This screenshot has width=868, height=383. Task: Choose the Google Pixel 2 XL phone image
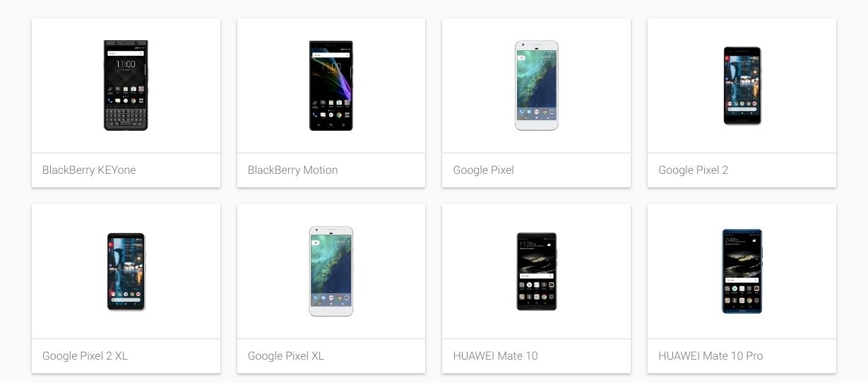point(126,271)
